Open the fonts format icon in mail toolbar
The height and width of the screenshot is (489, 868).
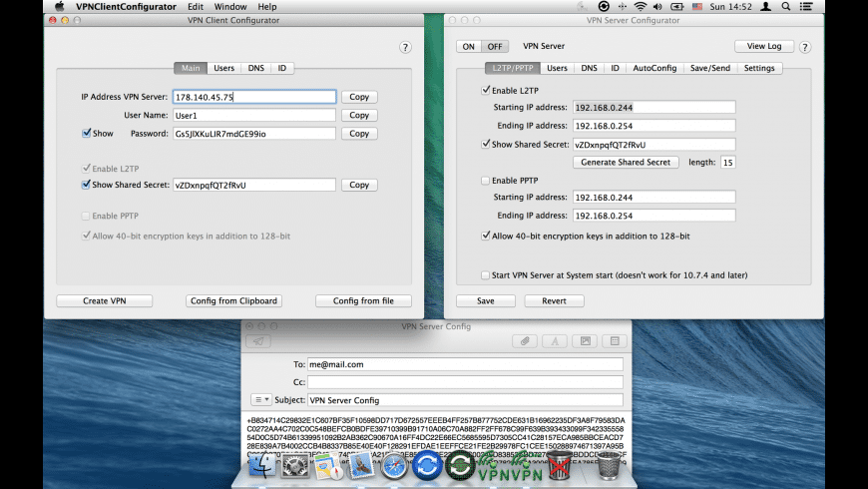click(555, 341)
